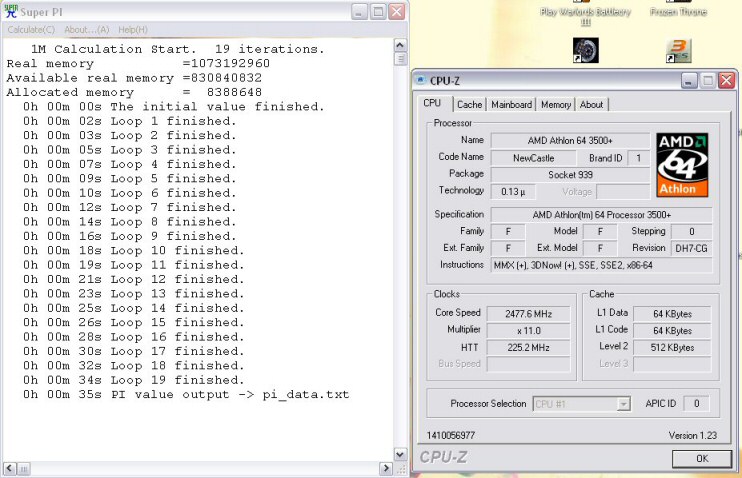Click the Specification field text
Viewport: 742px width, 478px height.
pyautogui.click(x=601, y=215)
